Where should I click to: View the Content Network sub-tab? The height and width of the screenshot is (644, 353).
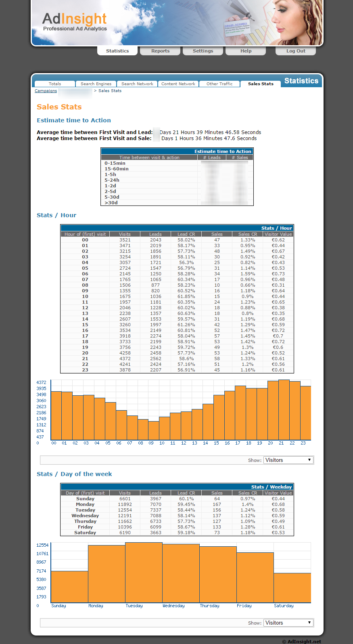pos(178,84)
